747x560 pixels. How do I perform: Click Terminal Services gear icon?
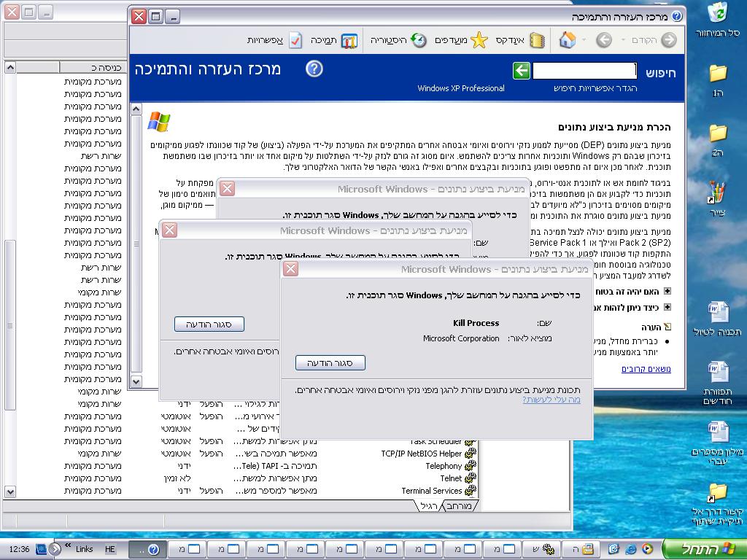tap(471, 491)
